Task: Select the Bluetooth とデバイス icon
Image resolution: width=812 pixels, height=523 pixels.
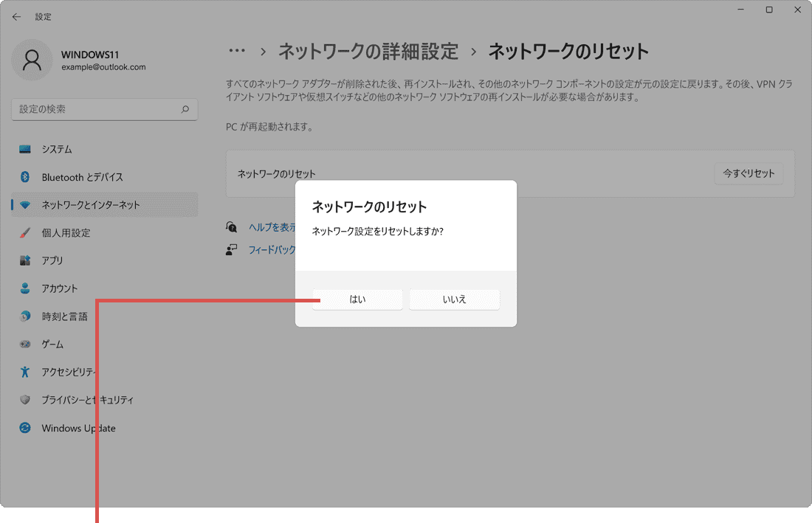Action: click(x=24, y=177)
